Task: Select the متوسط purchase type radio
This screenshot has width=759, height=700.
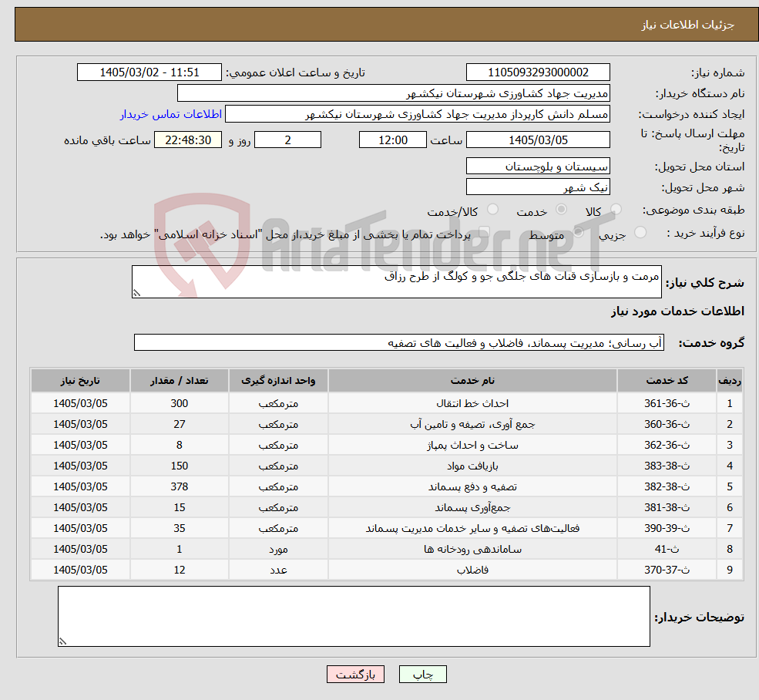Action: click(x=579, y=232)
